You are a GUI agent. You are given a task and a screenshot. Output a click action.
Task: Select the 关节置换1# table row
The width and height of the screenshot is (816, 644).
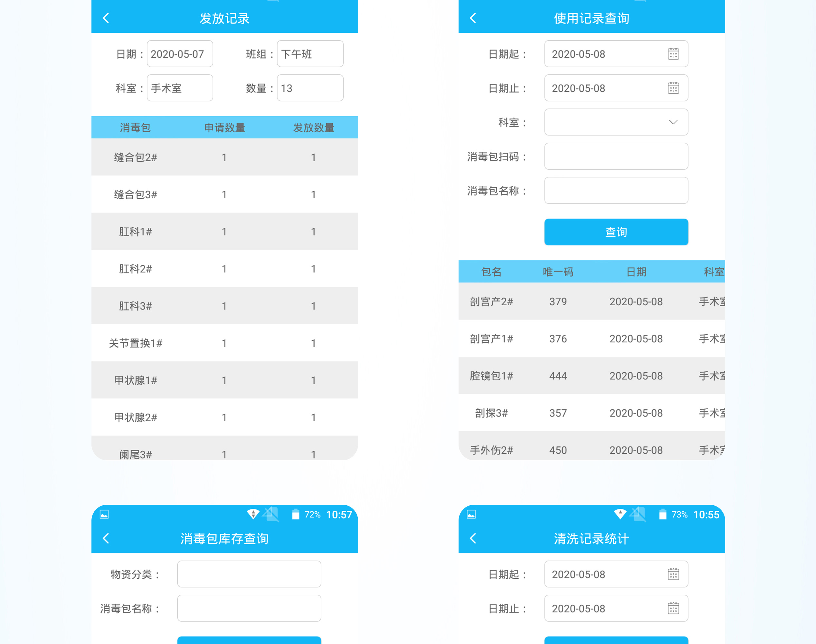(x=224, y=343)
